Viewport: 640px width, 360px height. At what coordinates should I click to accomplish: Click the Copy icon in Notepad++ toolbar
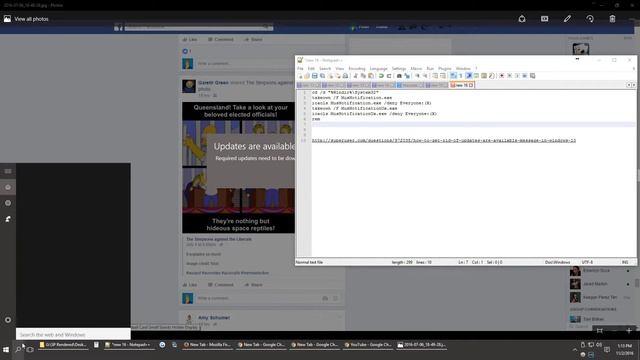363,76
